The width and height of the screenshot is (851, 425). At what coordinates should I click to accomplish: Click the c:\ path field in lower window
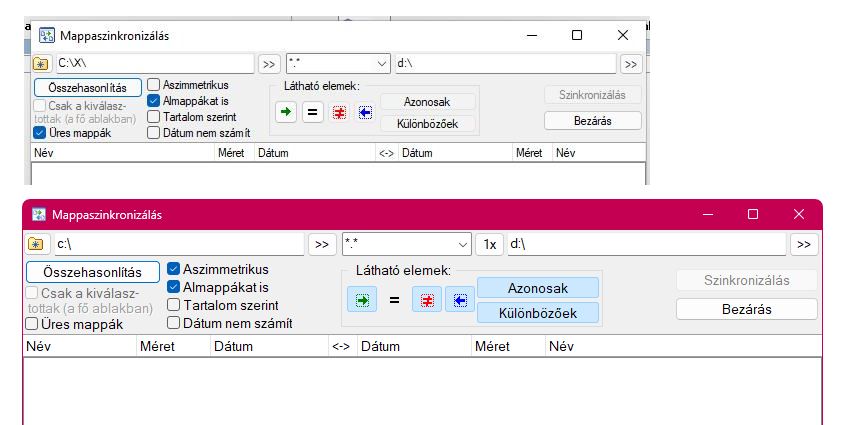pyautogui.click(x=179, y=245)
